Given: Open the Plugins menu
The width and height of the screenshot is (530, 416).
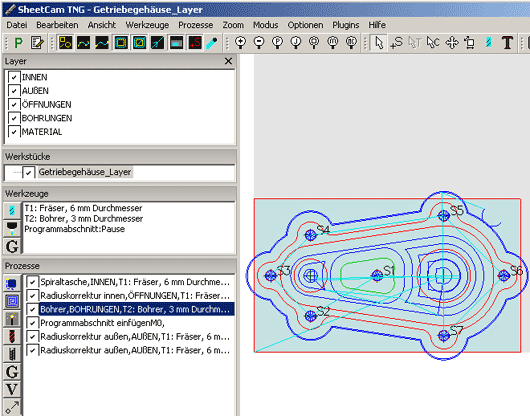Looking at the screenshot, I should coord(345,25).
